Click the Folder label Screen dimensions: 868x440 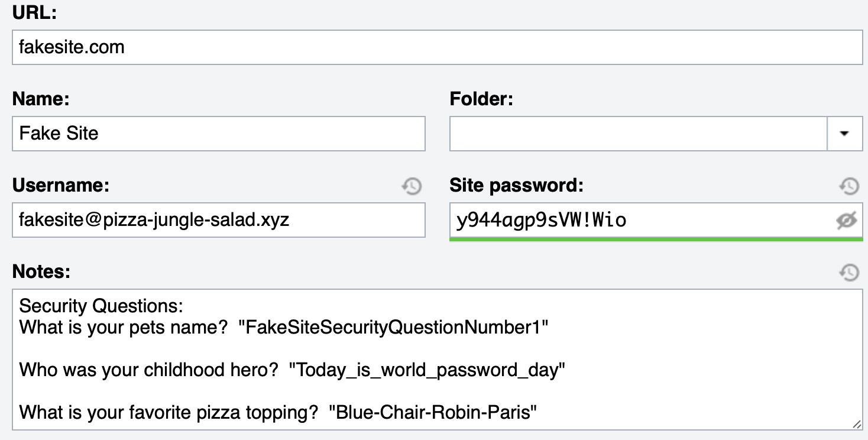pyautogui.click(x=481, y=99)
